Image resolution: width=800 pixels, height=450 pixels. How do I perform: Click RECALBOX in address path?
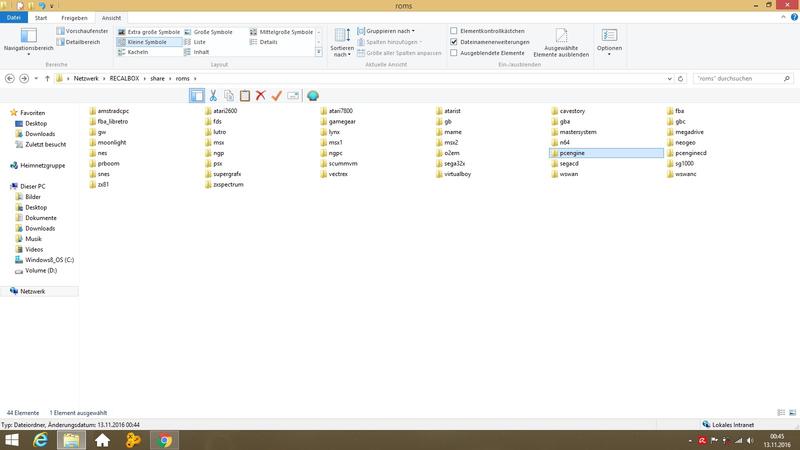coord(124,79)
